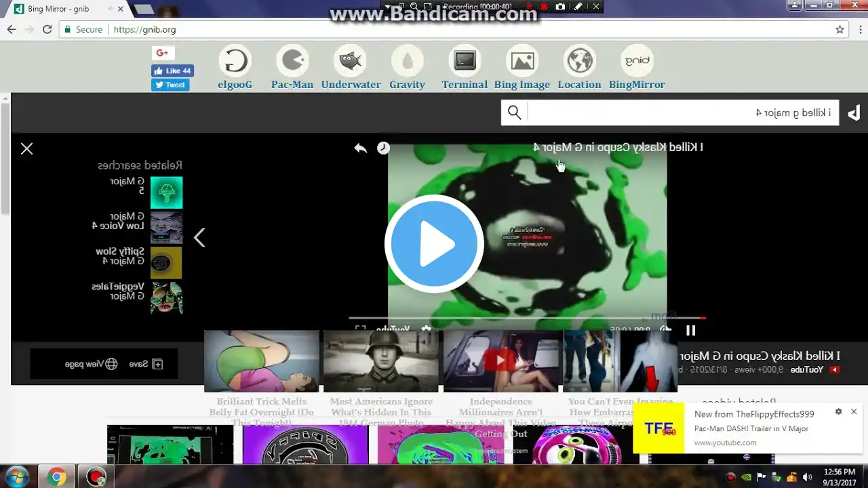The image size is (868, 488).
Task: Open the Underwater fish icon
Action: coord(350,62)
